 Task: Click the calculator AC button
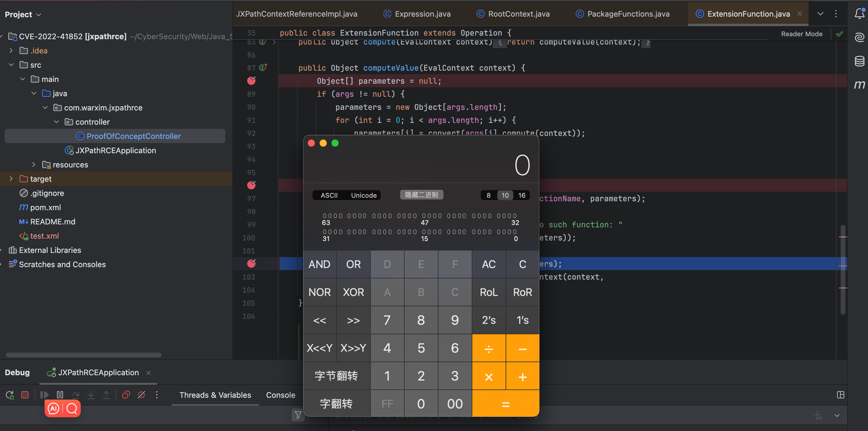pyautogui.click(x=489, y=264)
